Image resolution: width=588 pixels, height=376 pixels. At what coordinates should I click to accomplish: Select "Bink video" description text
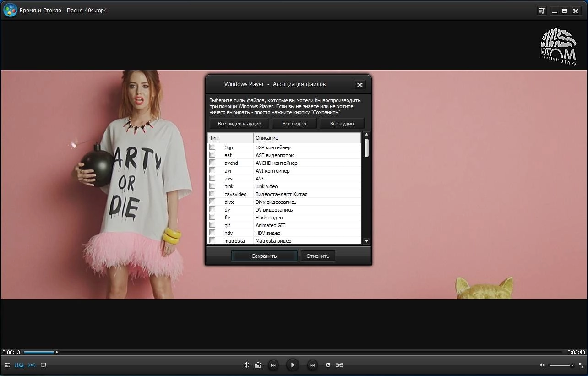[x=267, y=186]
